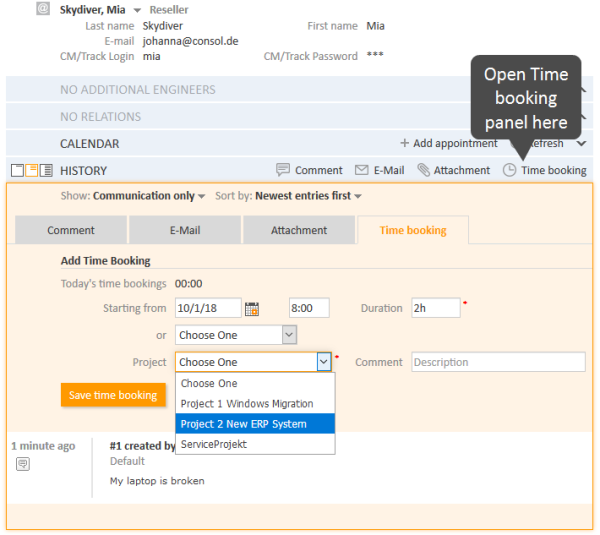Click the First name value Mia

(375, 26)
